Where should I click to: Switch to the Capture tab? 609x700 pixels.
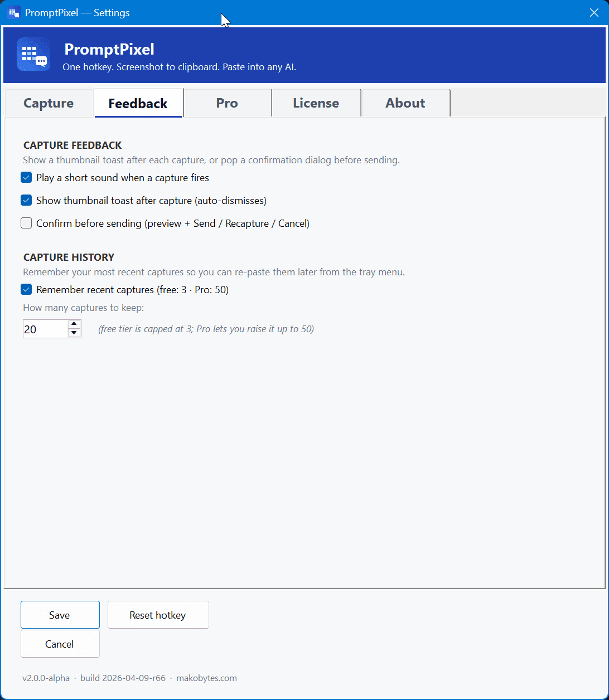click(48, 103)
